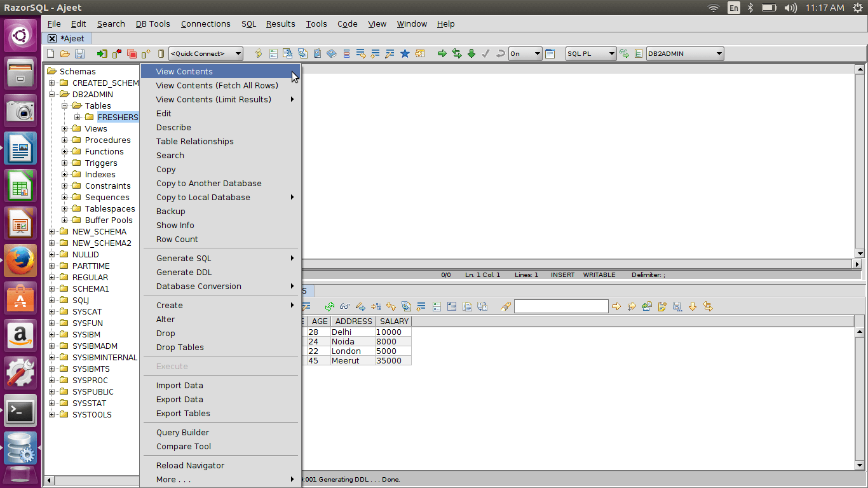Screen dimensions: 868x488
Task: Click the grey checkmark commit icon
Action: [x=486, y=54]
